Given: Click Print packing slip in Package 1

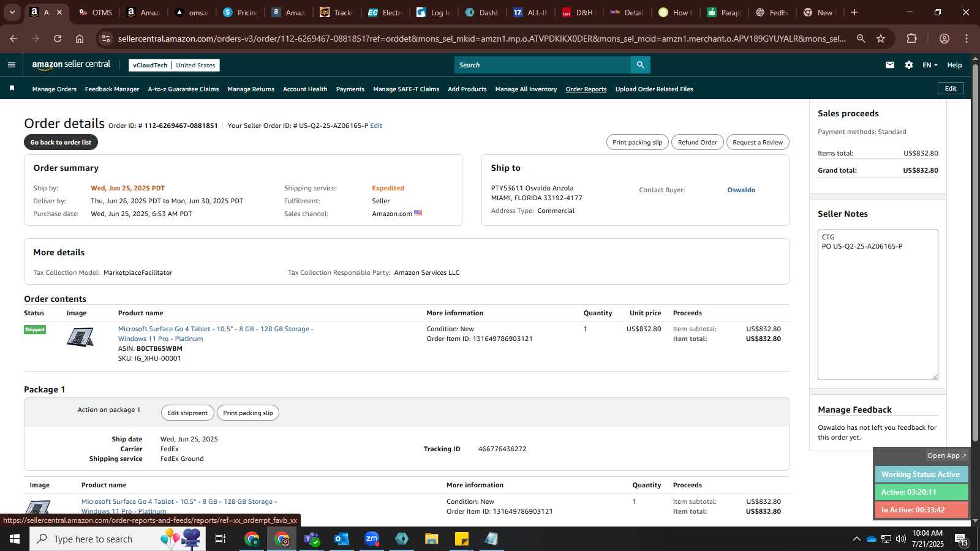Looking at the screenshot, I should pos(248,413).
